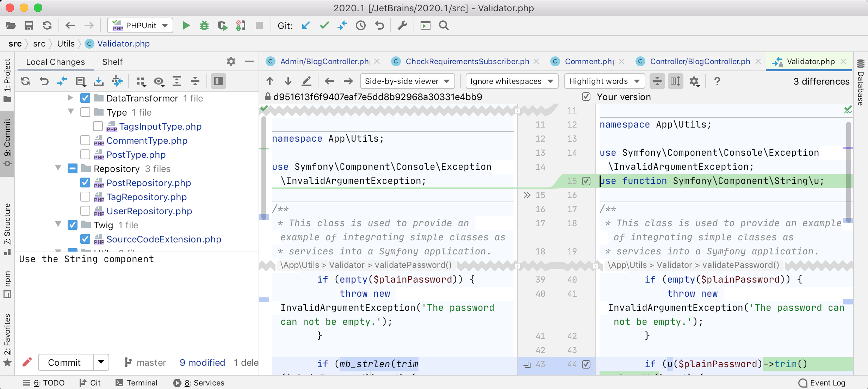Open the Git tool window button

(x=90, y=383)
